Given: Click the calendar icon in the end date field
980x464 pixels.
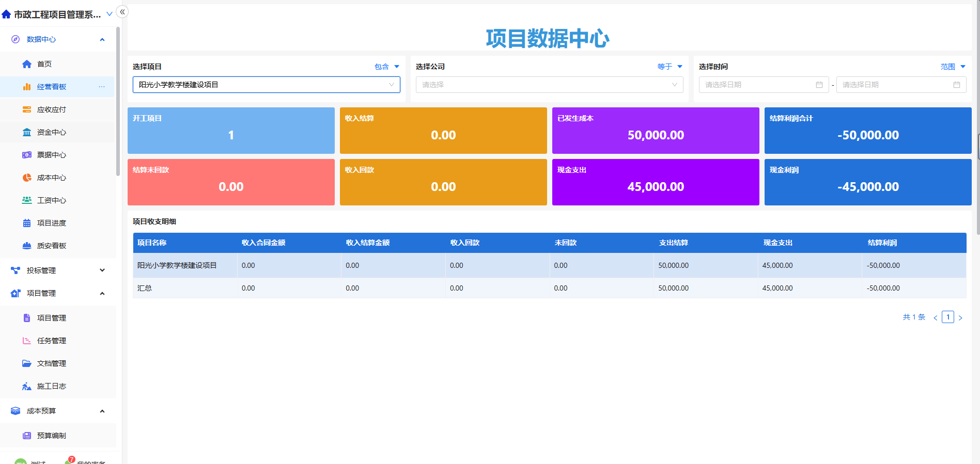Looking at the screenshot, I should pos(957,85).
